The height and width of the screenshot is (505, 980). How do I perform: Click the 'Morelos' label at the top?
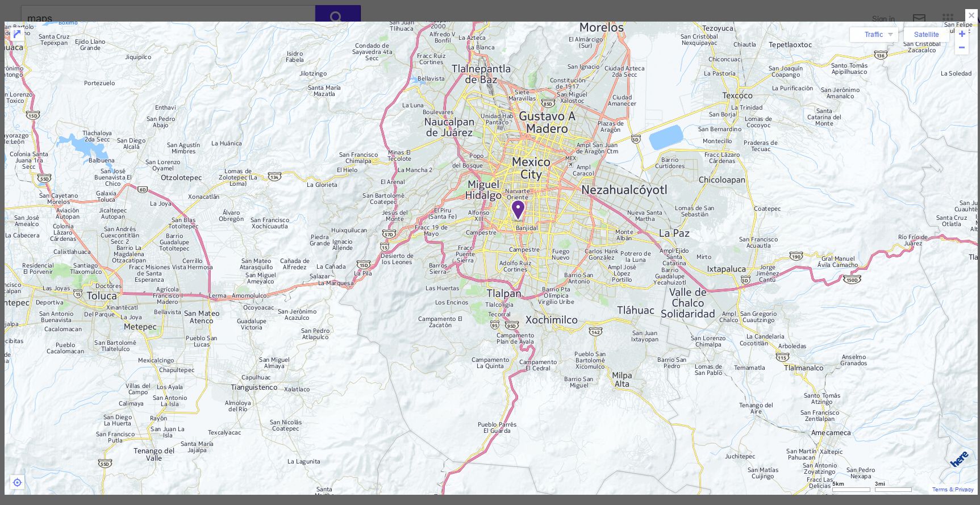(x=602, y=27)
